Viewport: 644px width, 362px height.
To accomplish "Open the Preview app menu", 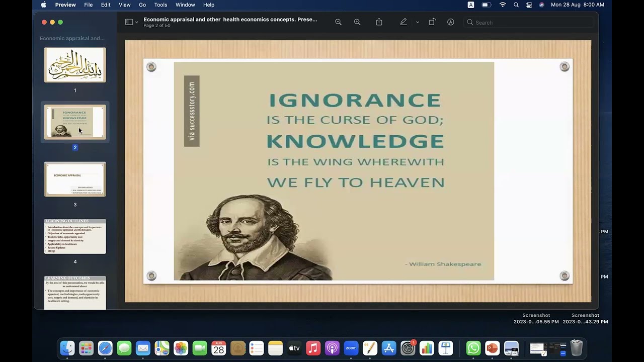I will click(65, 5).
